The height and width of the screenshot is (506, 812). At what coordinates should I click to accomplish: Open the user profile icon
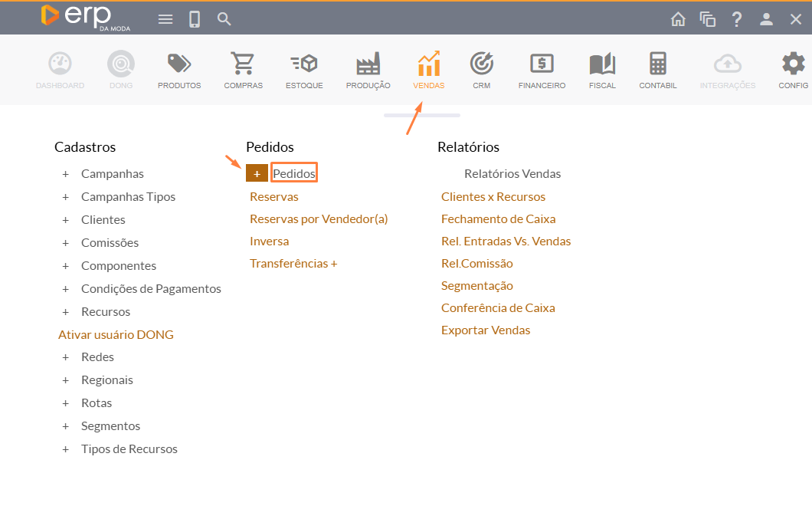766,19
